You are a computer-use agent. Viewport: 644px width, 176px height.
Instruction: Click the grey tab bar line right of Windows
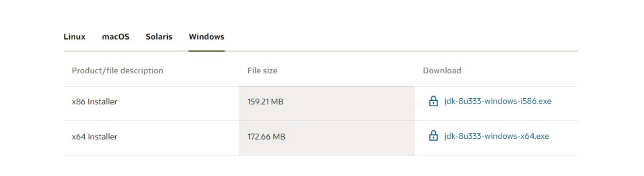401,51
